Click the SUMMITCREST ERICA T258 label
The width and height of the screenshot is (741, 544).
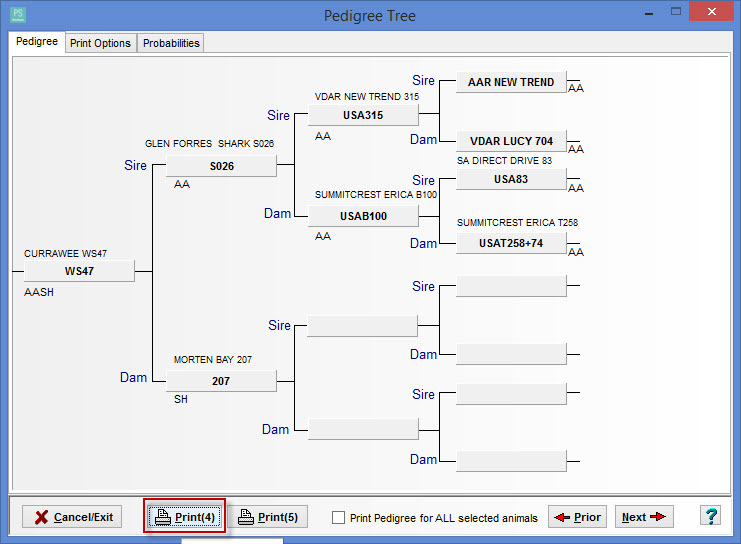point(517,222)
